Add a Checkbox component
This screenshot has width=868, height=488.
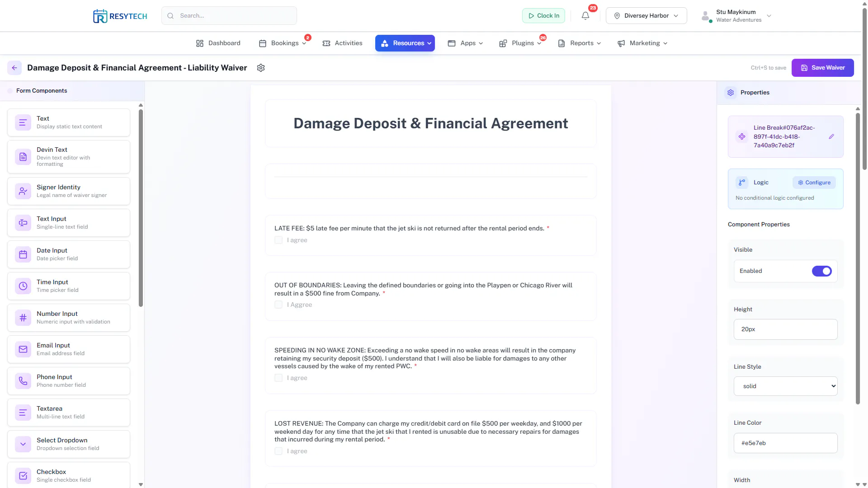tap(69, 475)
